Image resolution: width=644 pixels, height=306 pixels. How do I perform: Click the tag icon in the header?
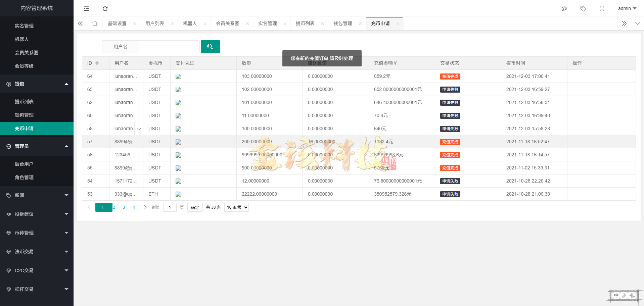click(583, 9)
